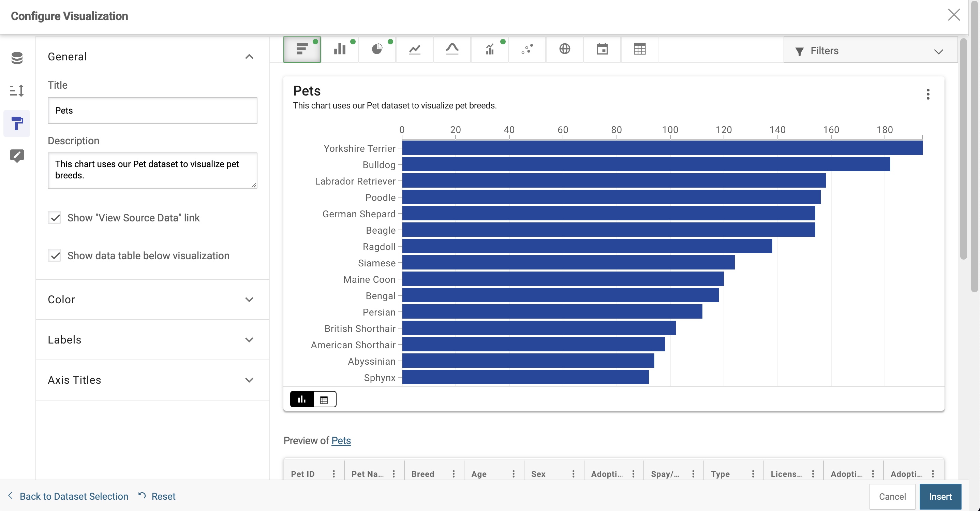Click the Sphynx bar in chart
Screen dimensions: 980x511
pos(525,377)
